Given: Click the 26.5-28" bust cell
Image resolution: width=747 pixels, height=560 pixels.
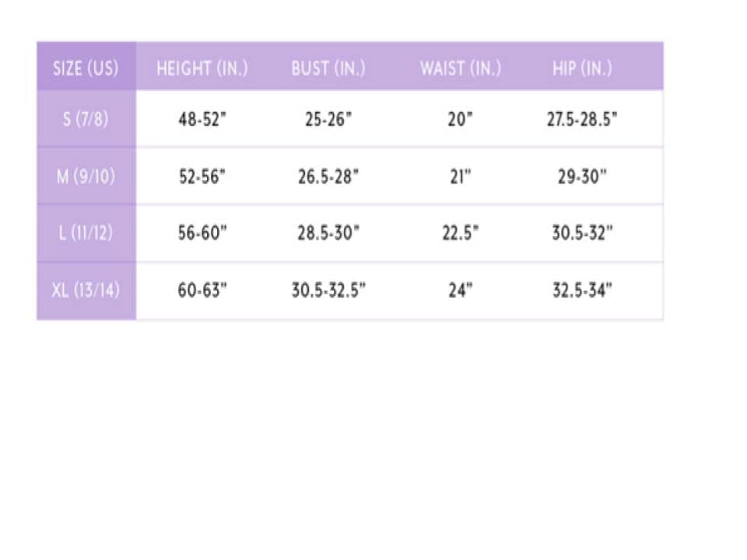Looking at the screenshot, I should tap(328, 177).
